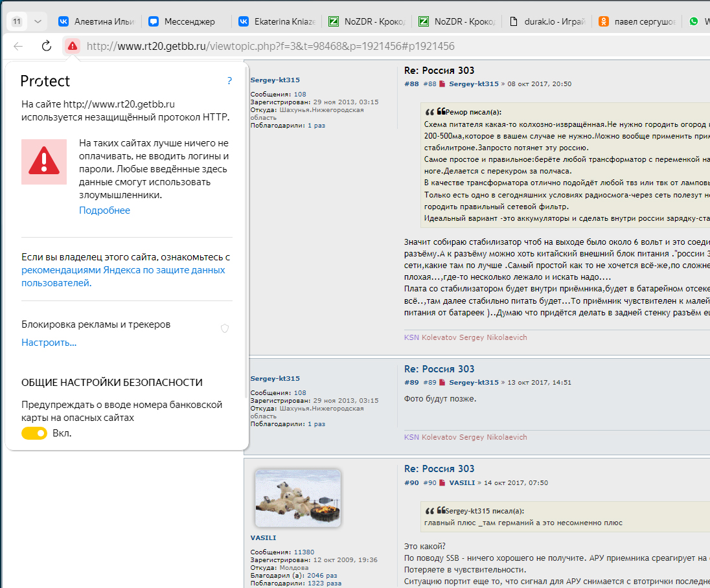Open VASILI's polar bear avatar
The height and width of the screenshot is (588, 710).
click(297, 499)
